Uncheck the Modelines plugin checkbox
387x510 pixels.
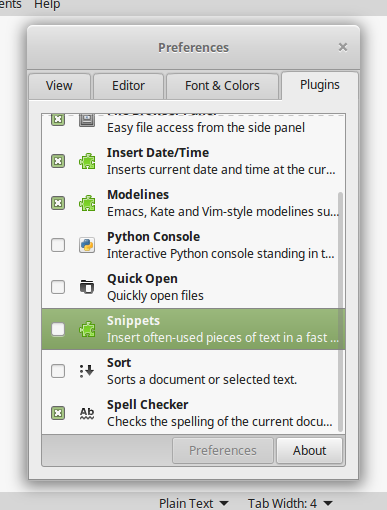pos(58,203)
